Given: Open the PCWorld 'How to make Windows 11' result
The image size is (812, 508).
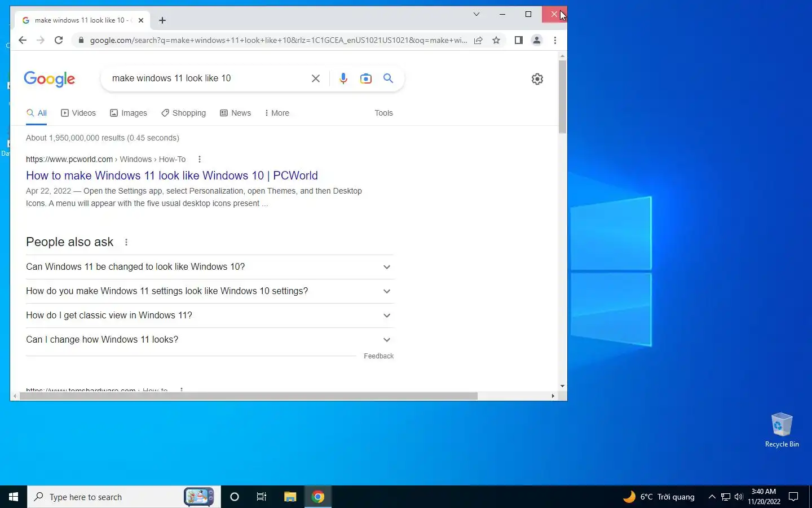Looking at the screenshot, I should (172, 176).
